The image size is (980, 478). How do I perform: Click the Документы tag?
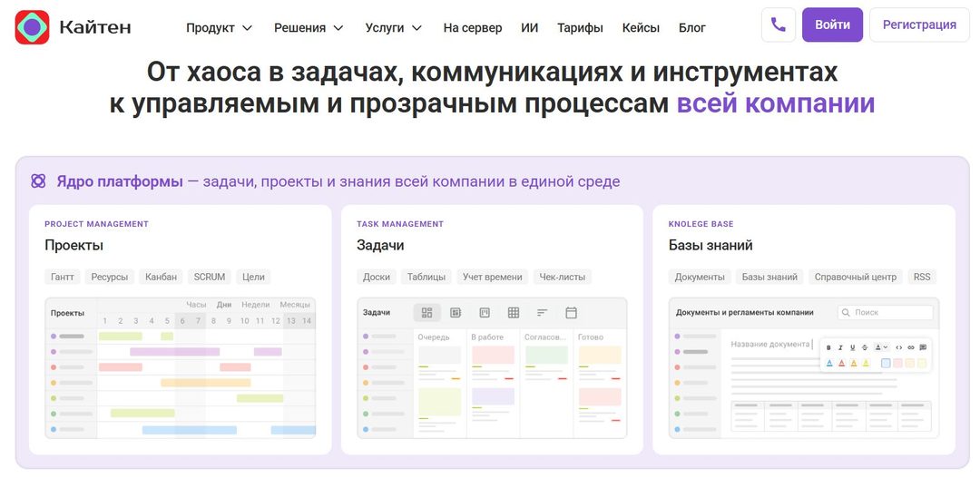(x=700, y=277)
